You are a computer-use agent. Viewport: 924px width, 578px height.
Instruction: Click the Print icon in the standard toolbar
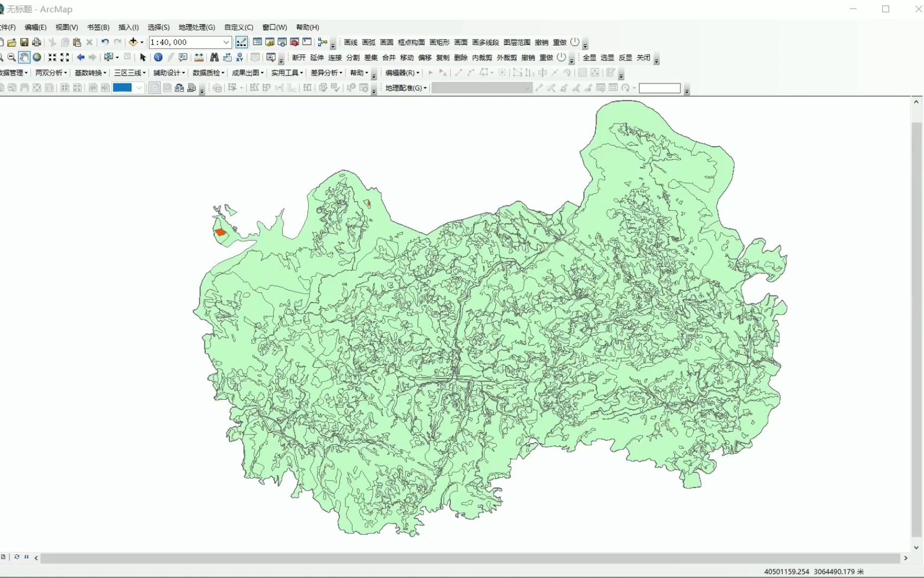pyautogui.click(x=36, y=42)
